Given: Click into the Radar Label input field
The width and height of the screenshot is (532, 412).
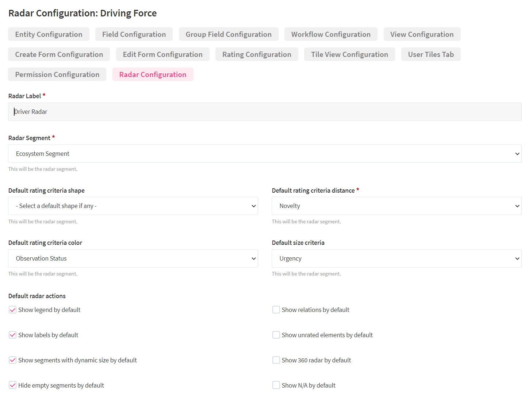Looking at the screenshot, I should (x=264, y=112).
